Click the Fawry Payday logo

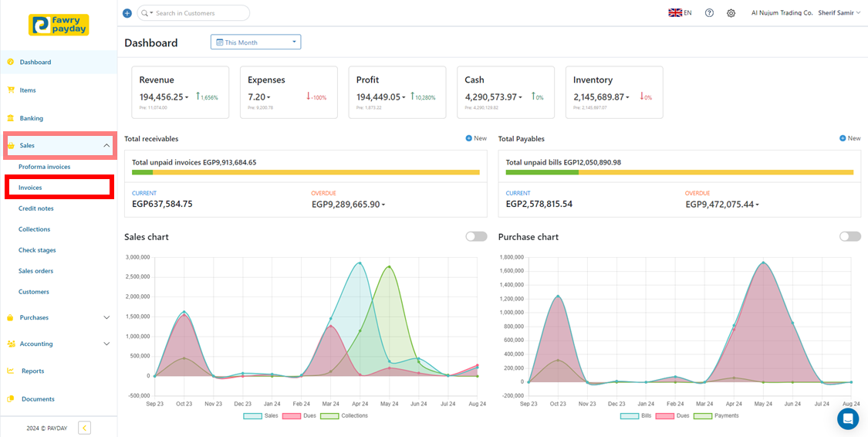tap(59, 25)
